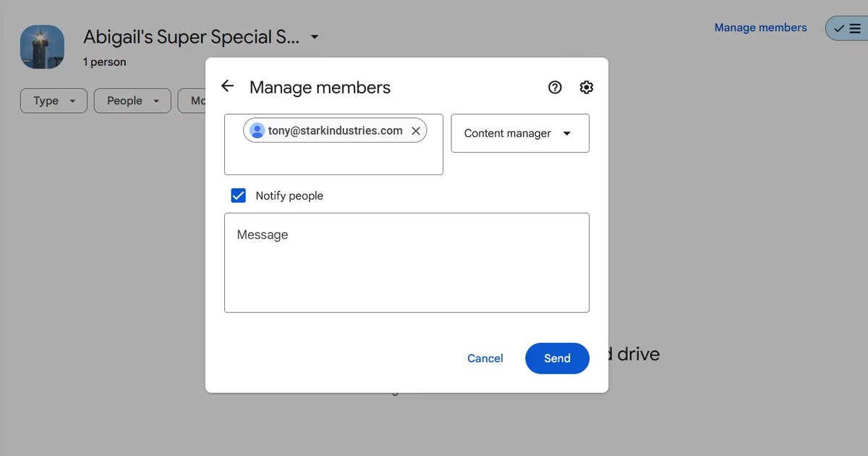Click the back arrow in Manage members

tap(228, 87)
